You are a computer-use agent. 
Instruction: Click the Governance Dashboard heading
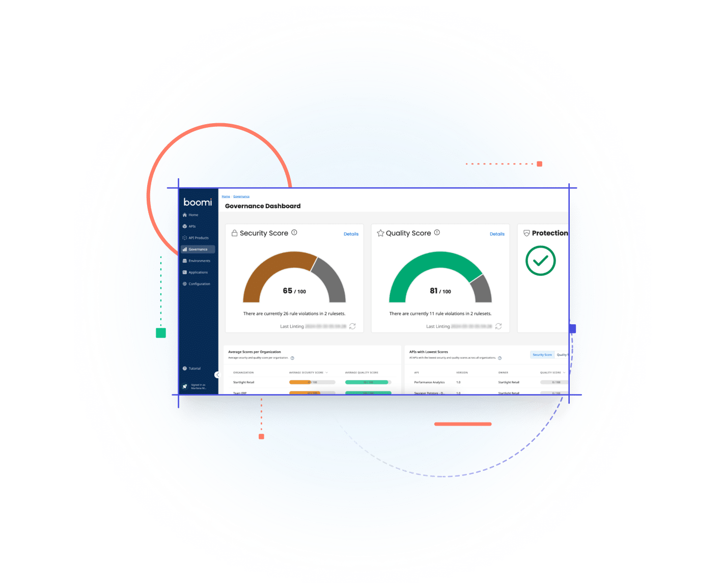263,206
